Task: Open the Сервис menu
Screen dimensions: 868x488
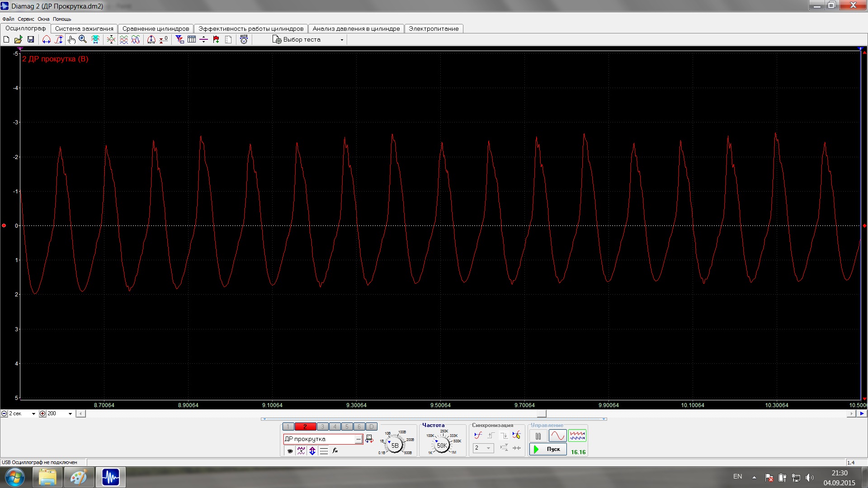Action: [26, 19]
